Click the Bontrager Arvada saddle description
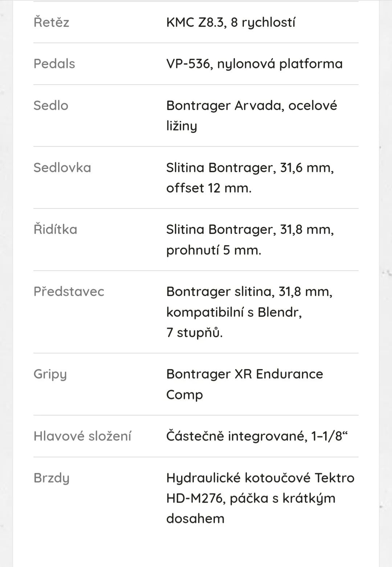This screenshot has width=392, height=567. [252, 116]
